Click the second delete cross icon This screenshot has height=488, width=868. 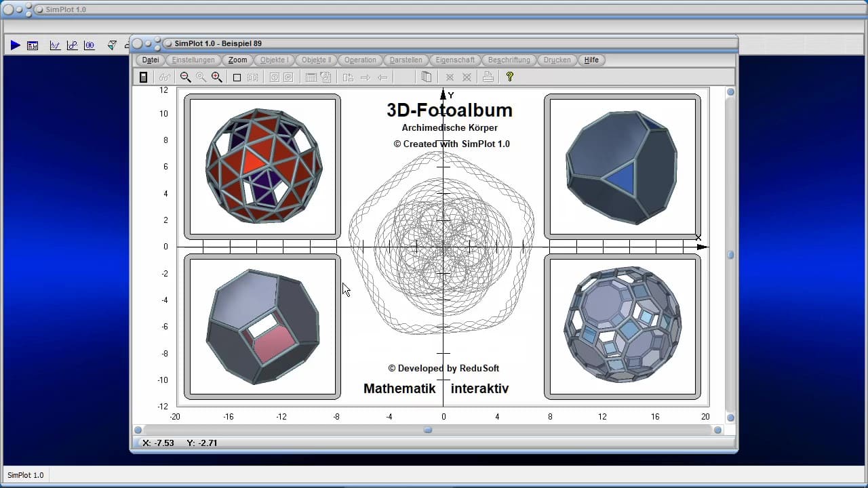467,77
